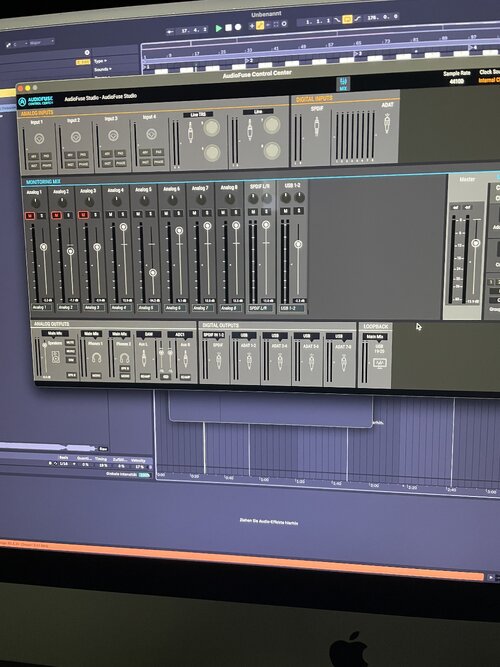The width and height of the screenshot is (500, 667).
Task: Open the SPDIF output source dropdown
Action: pyautogui.click(x=214, y=335)
